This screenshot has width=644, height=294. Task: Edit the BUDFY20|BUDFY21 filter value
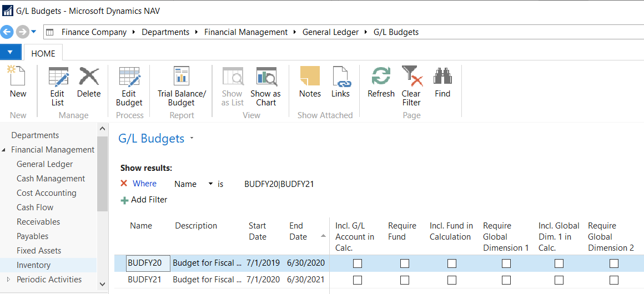279,184
